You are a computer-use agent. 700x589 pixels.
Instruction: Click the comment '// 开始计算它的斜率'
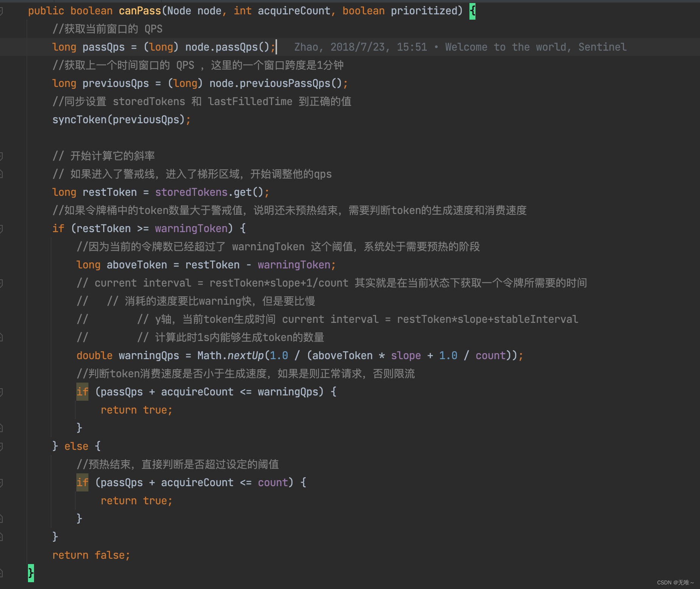point(104,156)
